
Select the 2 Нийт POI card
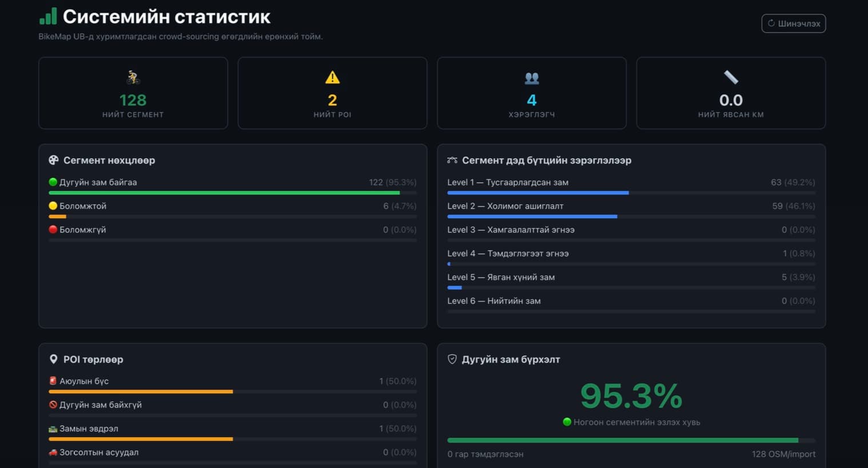[x=332, y=93]
